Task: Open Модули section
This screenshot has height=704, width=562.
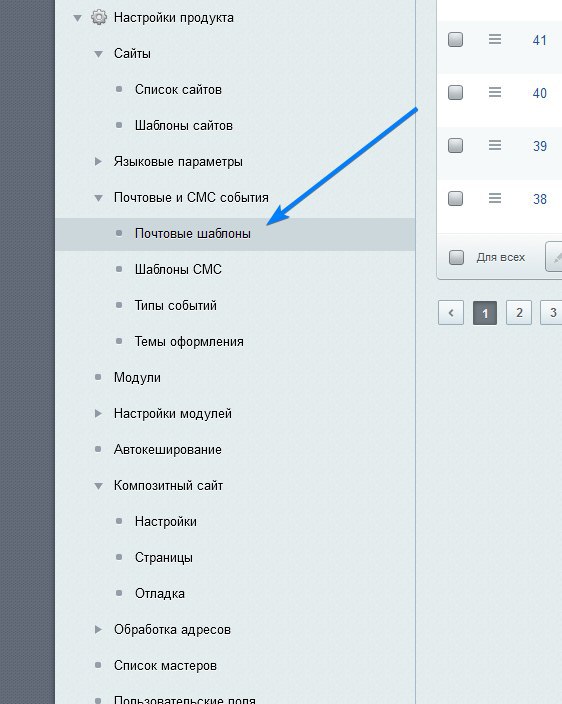Action: [x=137, y=377]
